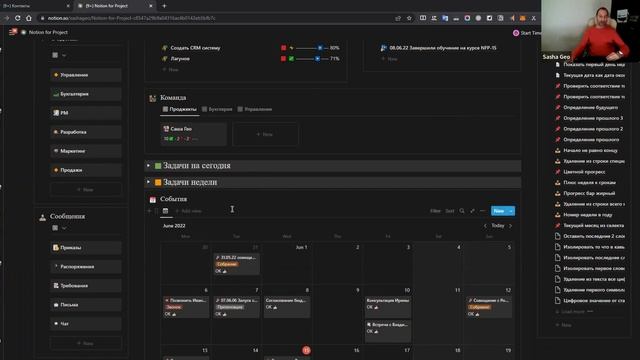Click the 80% progress bar on CRM row
640x360 pixels.
[312, 48]
